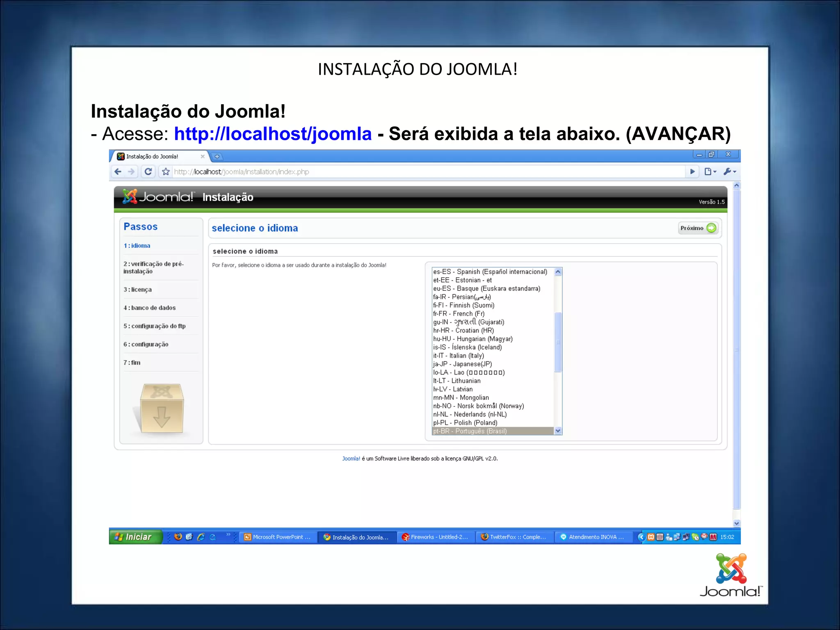Expand hidden system tray icons arrow

coord(641,537)
